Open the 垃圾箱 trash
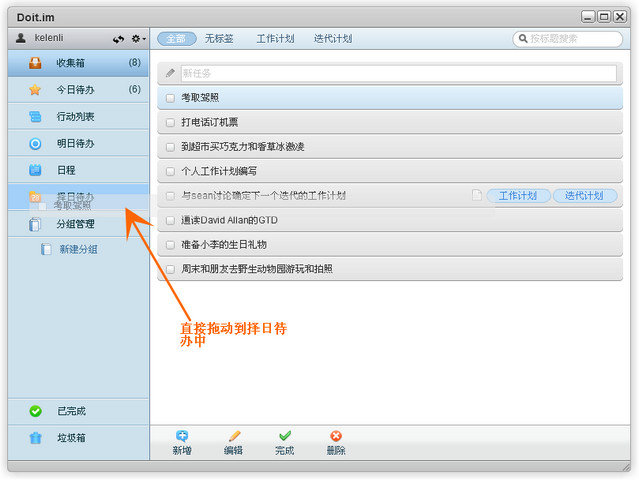Screen dimensions: 639x480 click(70, 438)
